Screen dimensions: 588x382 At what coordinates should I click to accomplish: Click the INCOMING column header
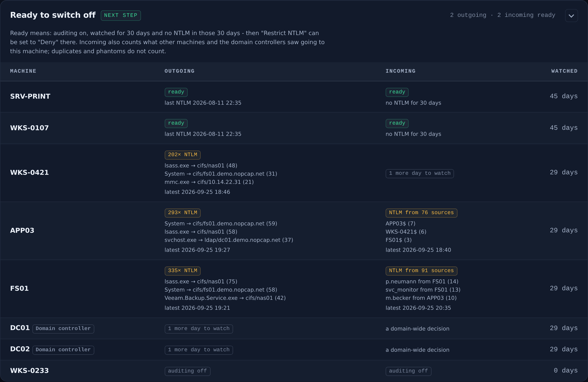401,71
